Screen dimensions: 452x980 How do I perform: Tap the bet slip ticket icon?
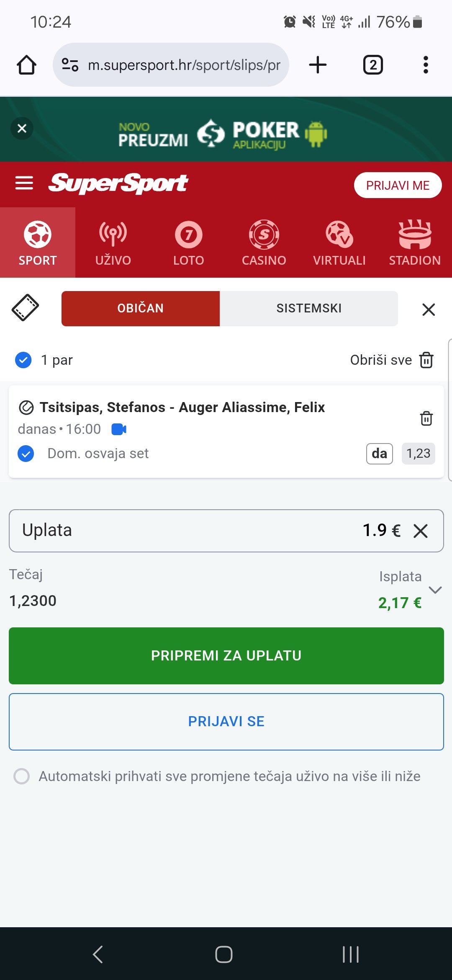click(x=25, y=308)
